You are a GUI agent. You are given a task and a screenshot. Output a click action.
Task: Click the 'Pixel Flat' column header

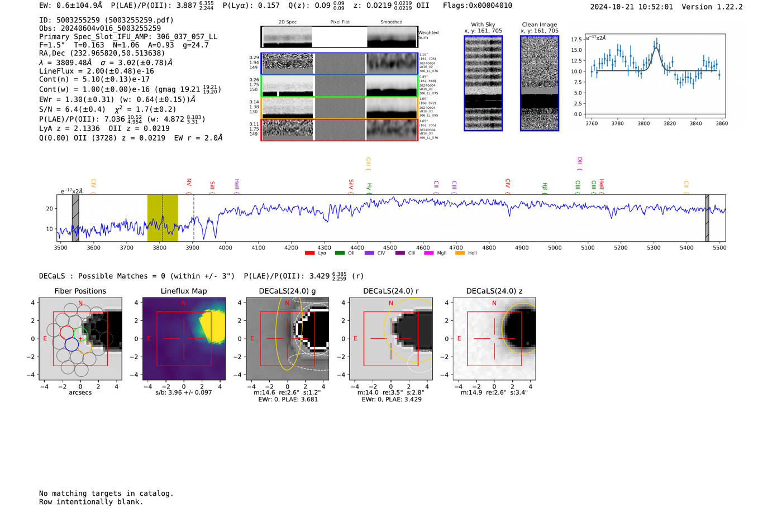tap(340, 22)
